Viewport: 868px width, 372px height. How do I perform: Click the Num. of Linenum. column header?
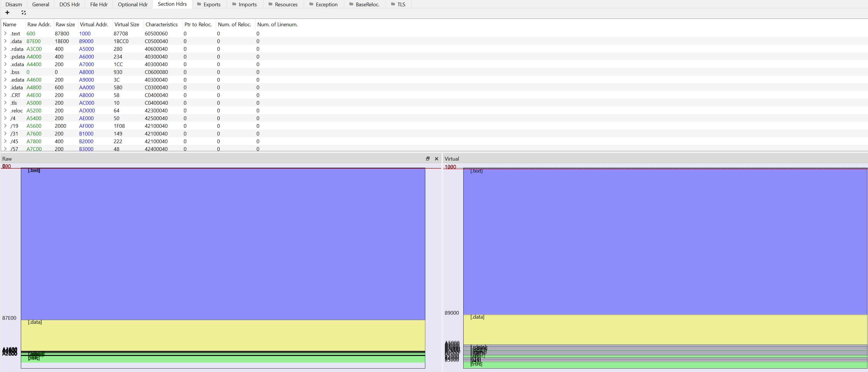(278, 24)
